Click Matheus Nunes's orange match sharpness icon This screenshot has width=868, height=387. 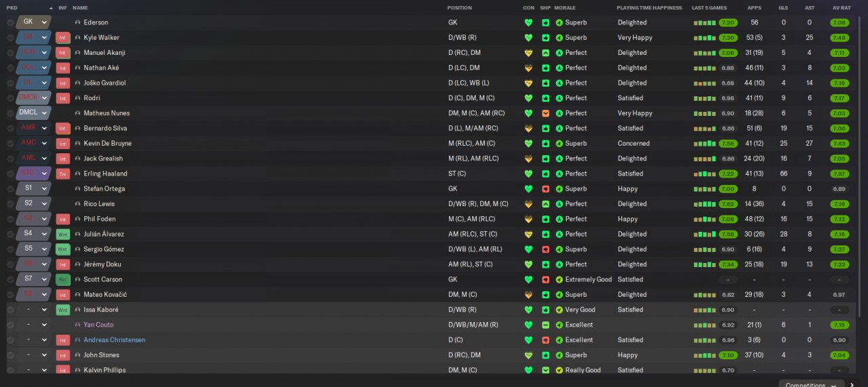pos(546,113)
